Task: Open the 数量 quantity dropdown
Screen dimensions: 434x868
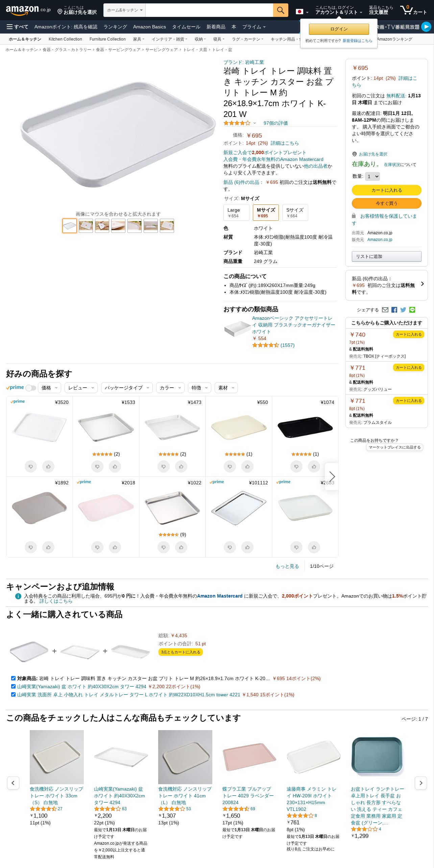Action: click(372, 176)
